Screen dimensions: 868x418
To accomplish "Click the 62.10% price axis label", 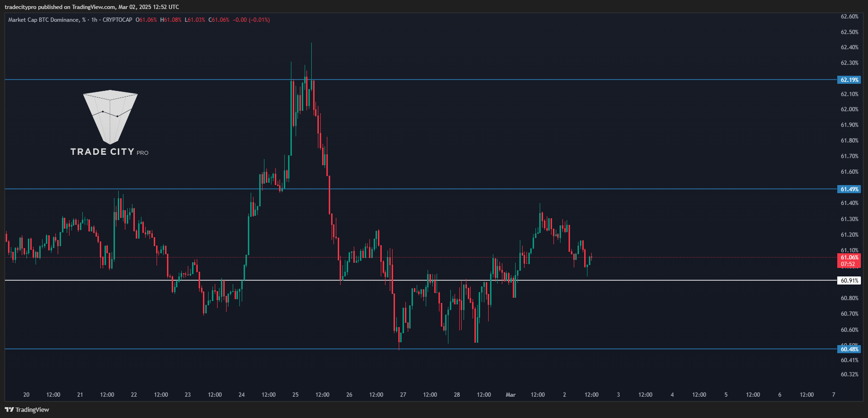I will click(x=850, y=94).
